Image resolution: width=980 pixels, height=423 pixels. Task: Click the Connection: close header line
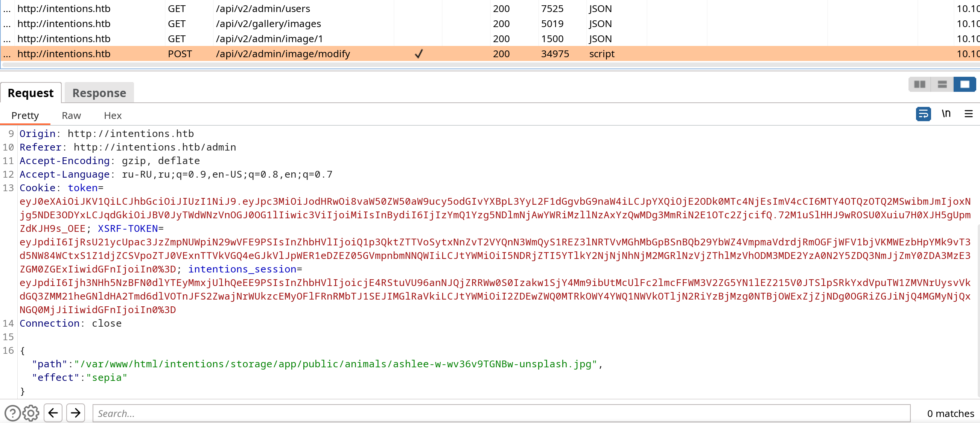[71, 323]
